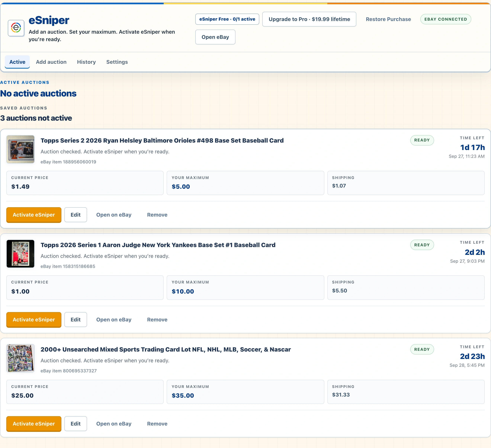Click the 2d 2h time left

pyautogui.click(x=475, y=252)
